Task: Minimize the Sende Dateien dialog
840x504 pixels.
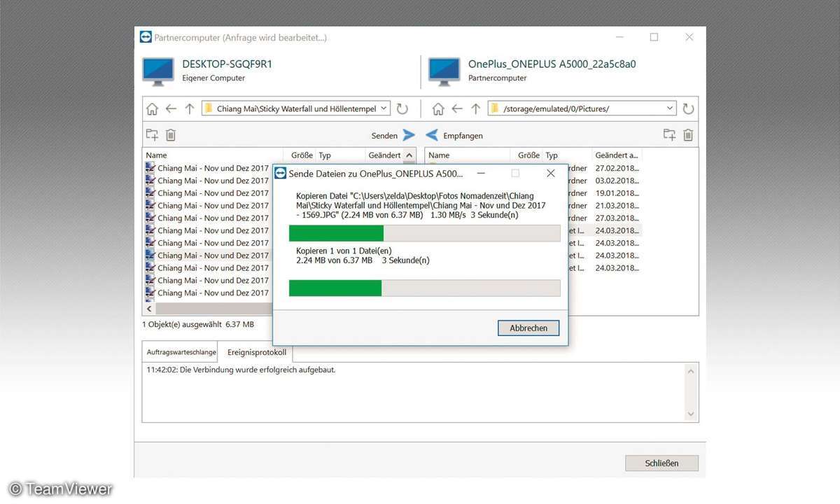Action: point(480,173)
